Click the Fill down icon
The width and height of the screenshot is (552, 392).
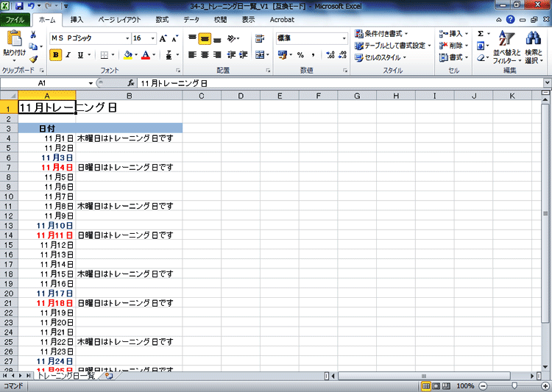(x=481, y=46)
